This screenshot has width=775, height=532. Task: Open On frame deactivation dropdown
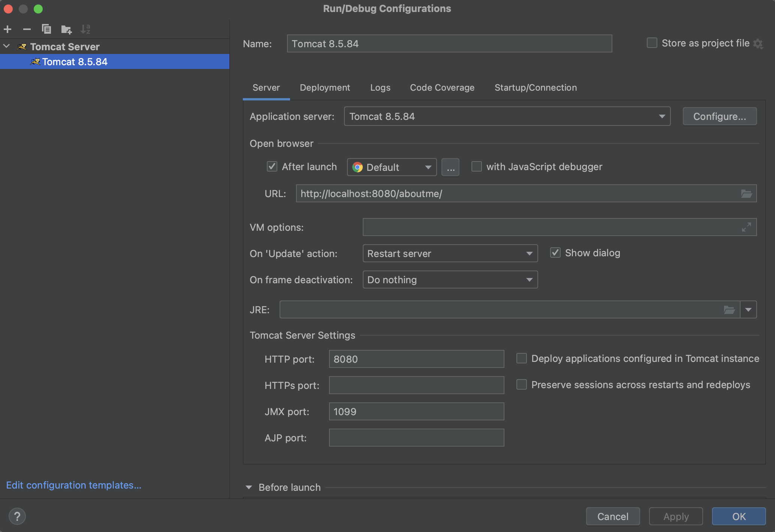click(x=450, y=280)
